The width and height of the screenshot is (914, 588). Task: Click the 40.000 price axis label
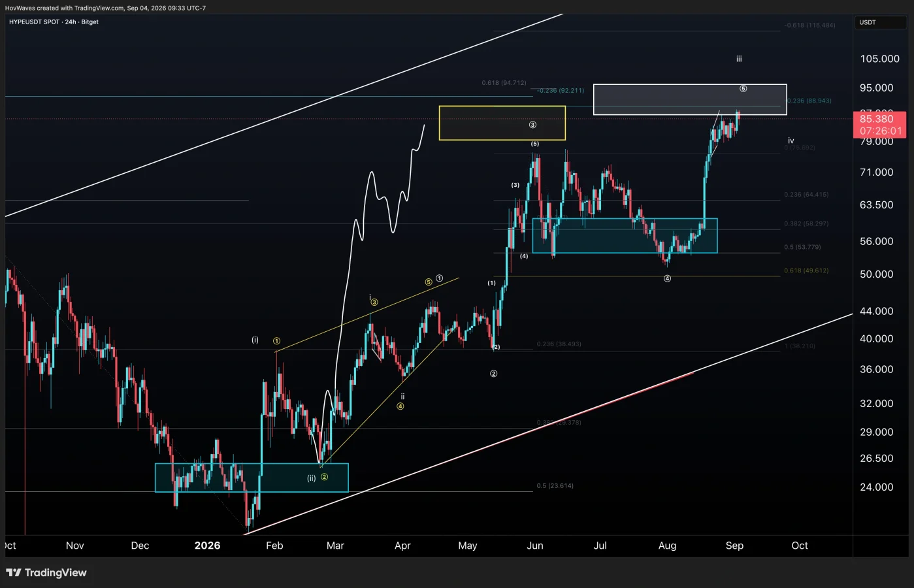pyautogui.click(x=876, y=338)
